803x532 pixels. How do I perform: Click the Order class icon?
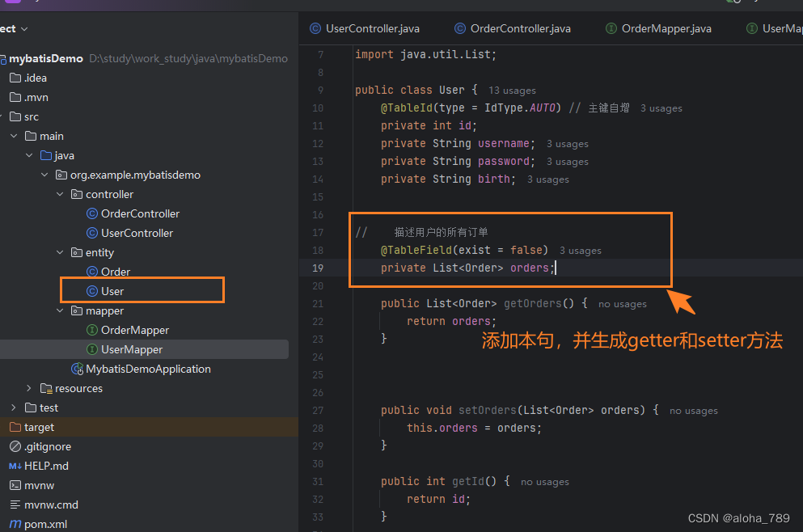(92, 272)
